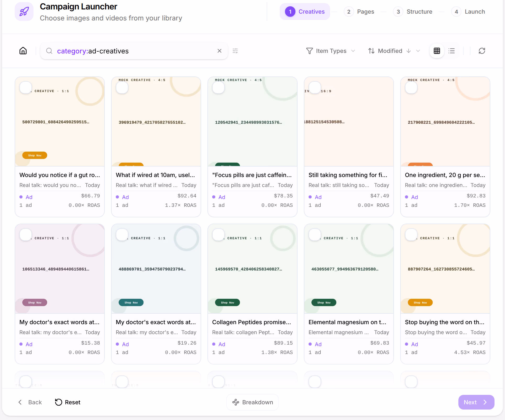Click the orange Shop Now pill on 887907264 thumbnail
This screenshot has height=420, width=505.
click(420, 302)
